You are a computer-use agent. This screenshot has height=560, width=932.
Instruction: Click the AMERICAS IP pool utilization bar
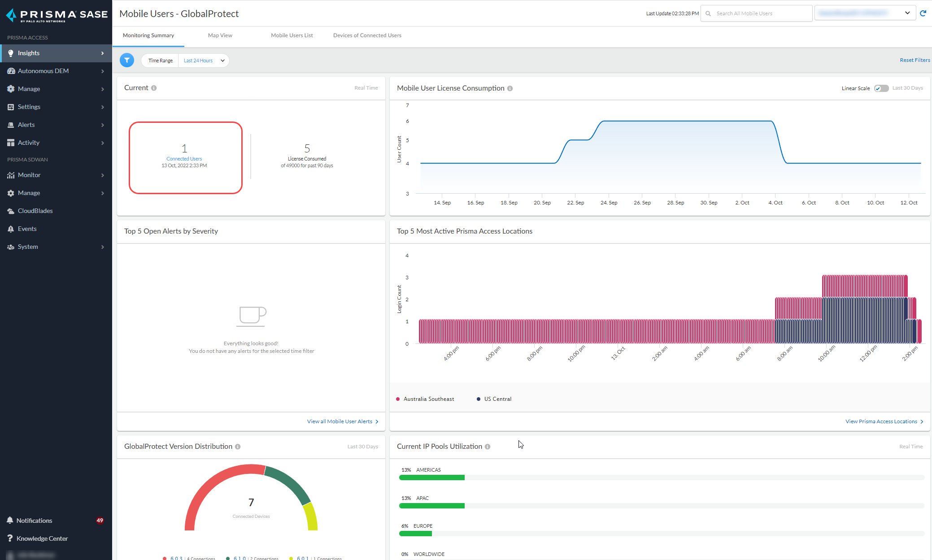(x=431, y=478)
